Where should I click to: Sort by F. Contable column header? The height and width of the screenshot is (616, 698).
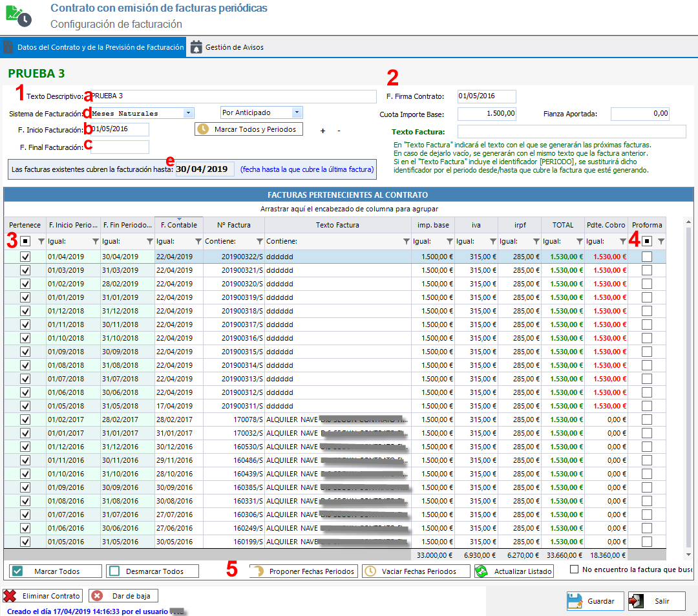[179, 225]
